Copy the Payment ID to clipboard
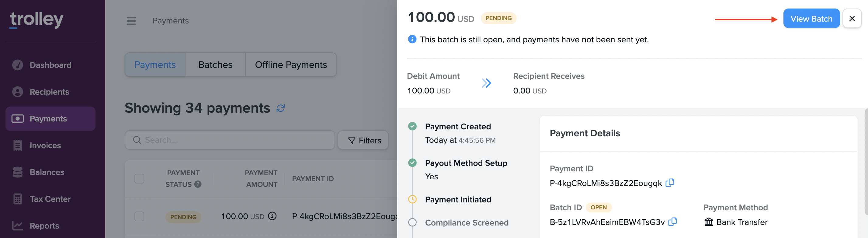 click(670, 183)
